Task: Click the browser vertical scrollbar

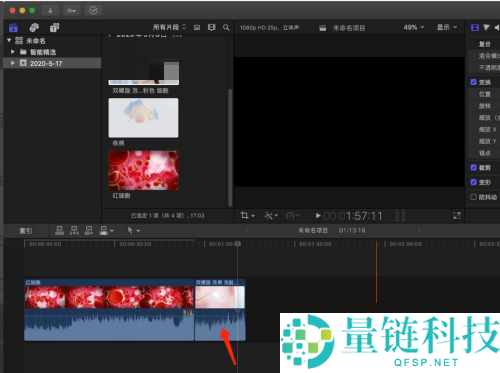Action: [230, 147]
